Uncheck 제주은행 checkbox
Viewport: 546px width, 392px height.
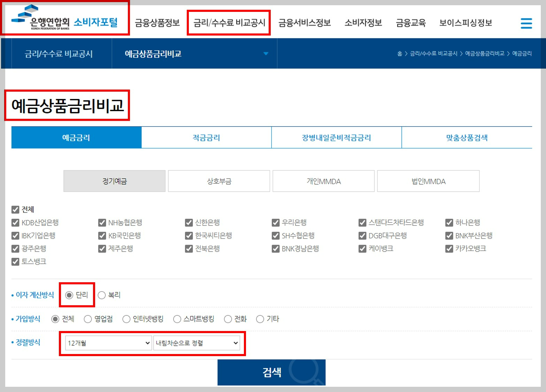(x=102, y=248)
